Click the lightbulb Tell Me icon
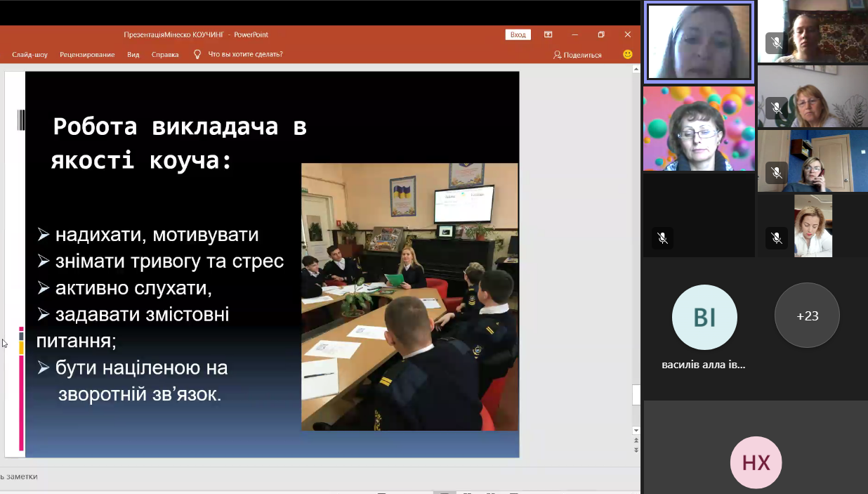The image size is (868, 494). (197, 54)
